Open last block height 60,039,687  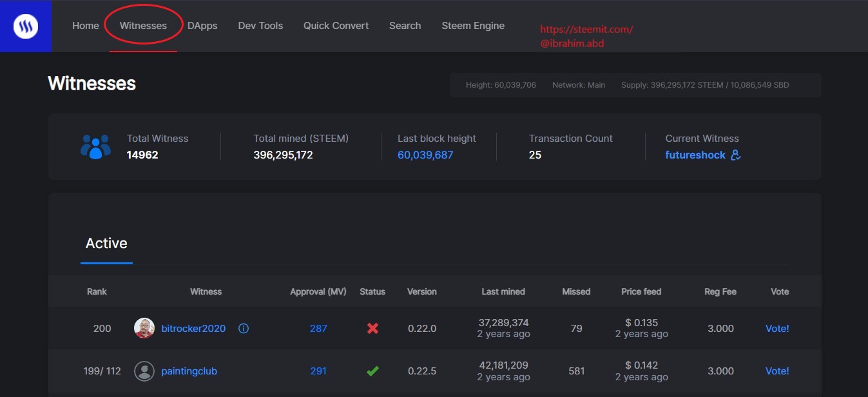tap(425, 155)
